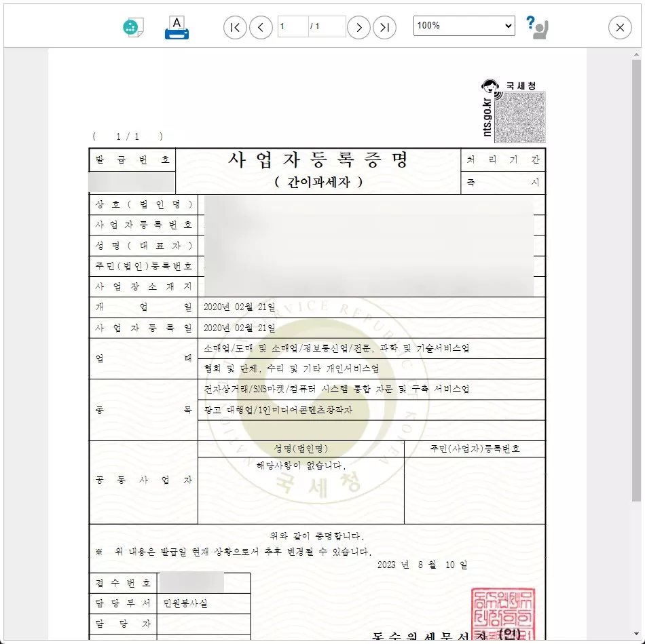The height and width of the screenshot is (644, 645).
Task: Click the line 협회 및 단체, 수리
Action: click(x=292, y=368)
